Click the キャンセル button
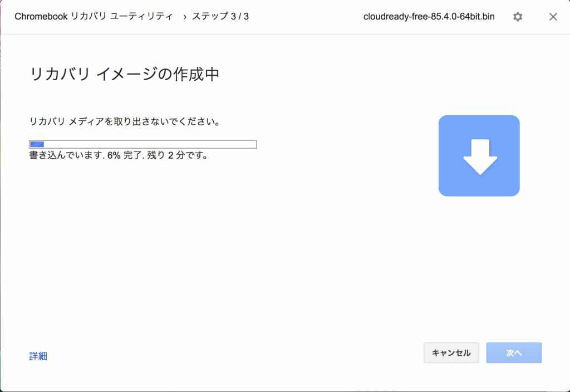Screen dimensions: 570x392 point(451,352)
